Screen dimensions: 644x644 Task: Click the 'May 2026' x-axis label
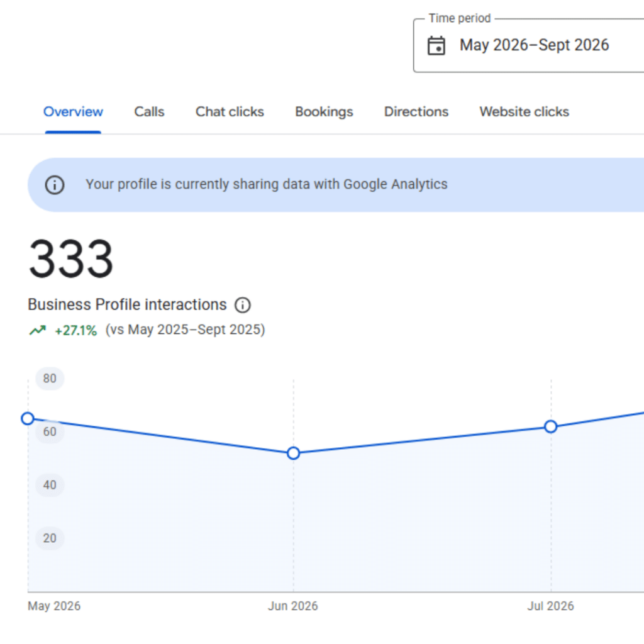tap(54, 606)
